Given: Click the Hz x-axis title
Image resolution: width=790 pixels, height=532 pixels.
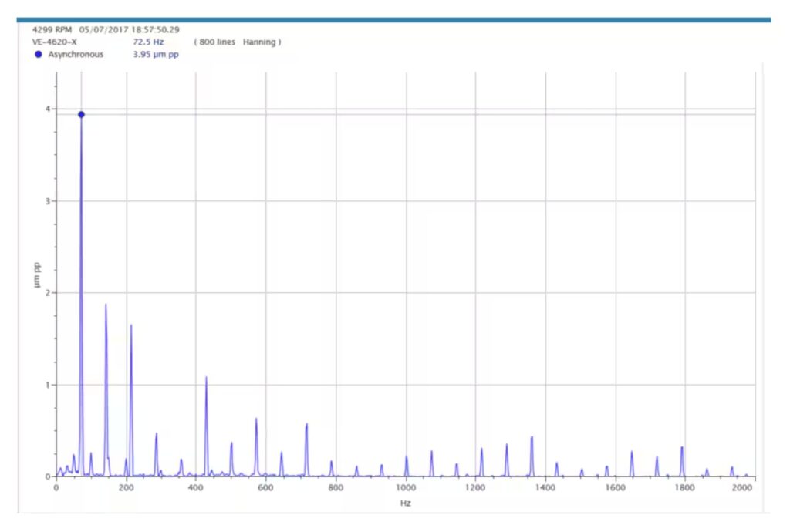Looking at the screenshot, I should click(406, 502).
